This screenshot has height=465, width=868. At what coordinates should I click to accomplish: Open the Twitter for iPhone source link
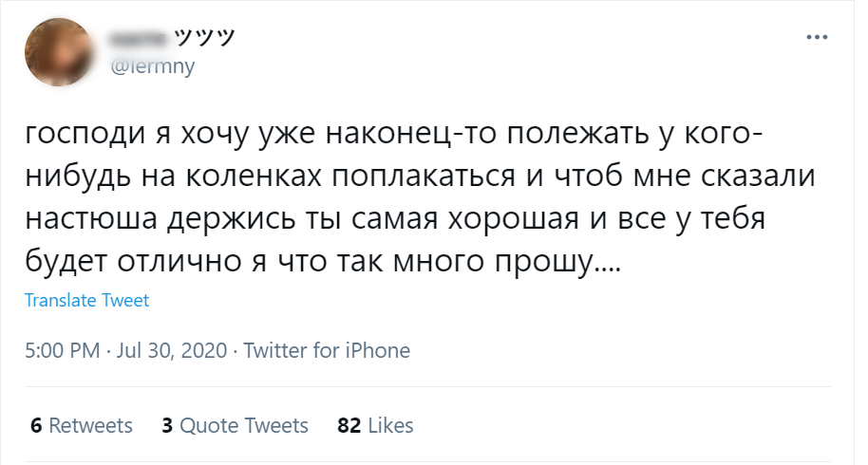pos(327,350)
